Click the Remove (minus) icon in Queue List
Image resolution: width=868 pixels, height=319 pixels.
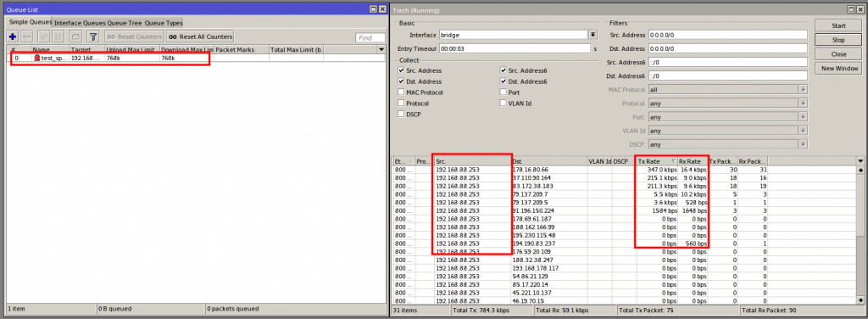tap(27, 36)
